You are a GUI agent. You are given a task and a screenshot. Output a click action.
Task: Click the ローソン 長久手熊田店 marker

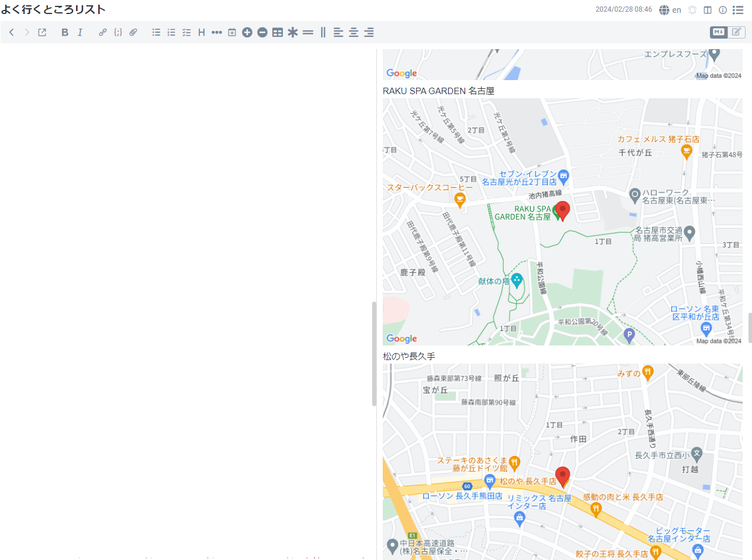[x=490, y=481]
